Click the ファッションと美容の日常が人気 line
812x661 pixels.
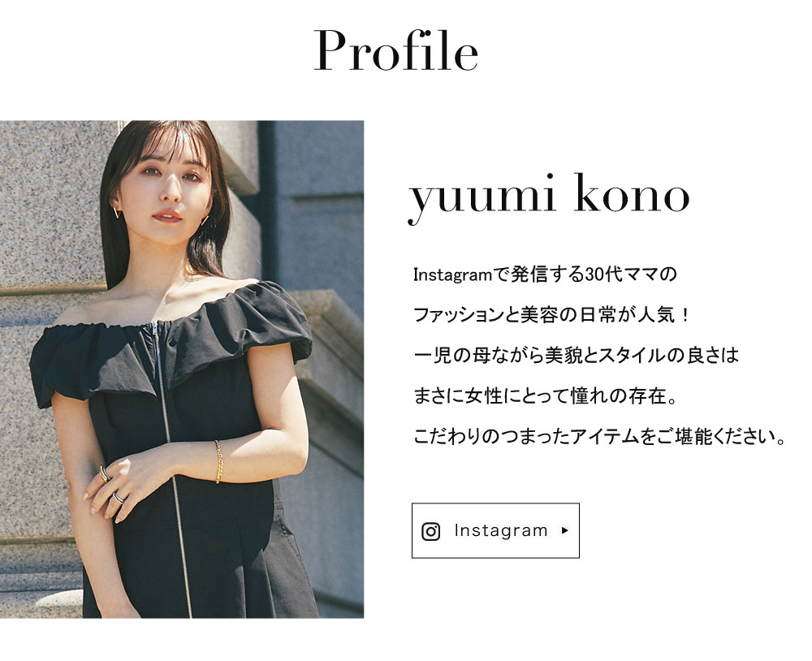551,314
